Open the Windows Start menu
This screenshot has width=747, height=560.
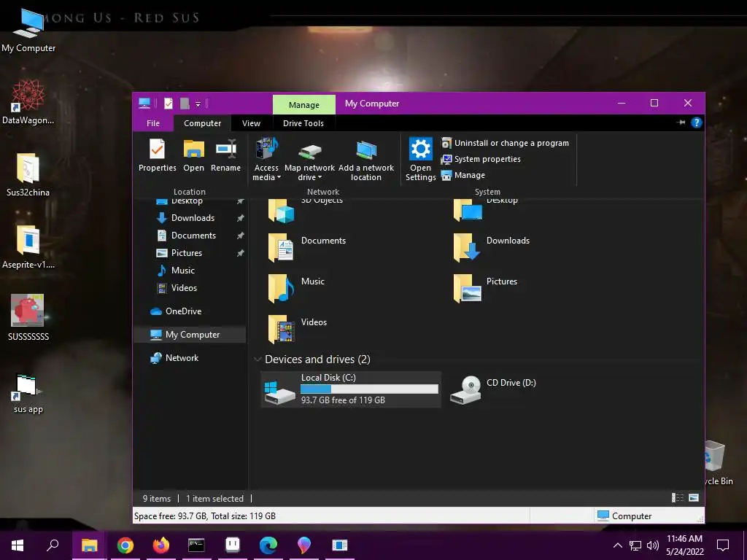point(18,545)
